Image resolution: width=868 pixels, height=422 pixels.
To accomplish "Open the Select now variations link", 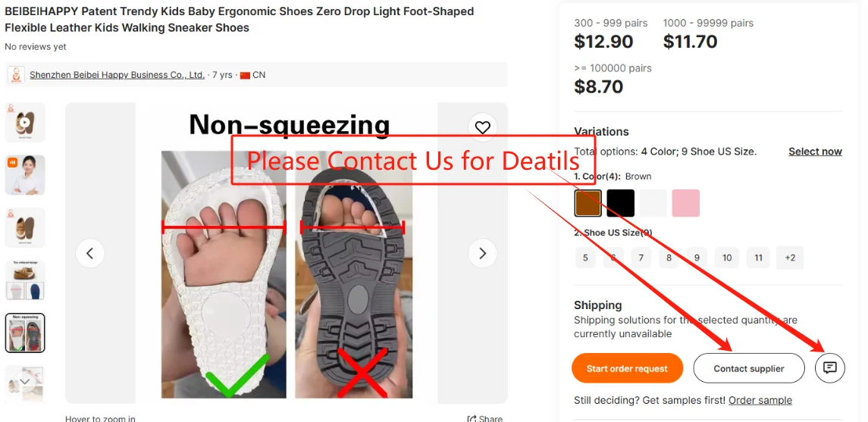I will coord(815,152).
